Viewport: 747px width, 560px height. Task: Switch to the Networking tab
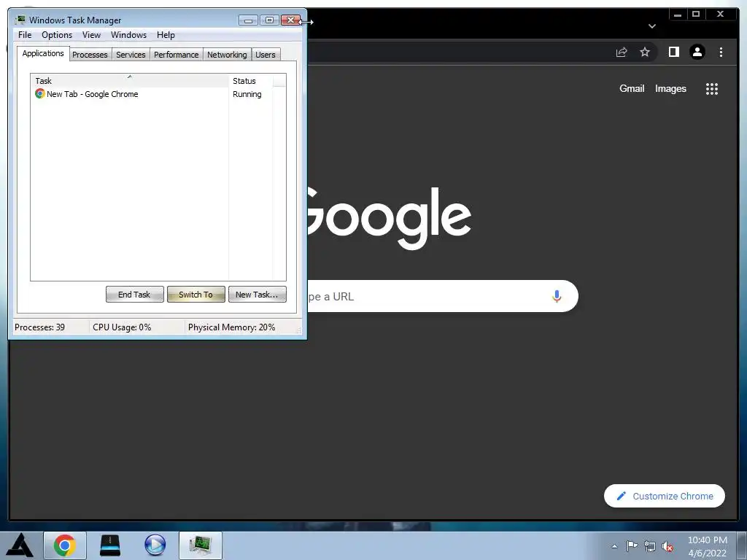pos(228,55)
